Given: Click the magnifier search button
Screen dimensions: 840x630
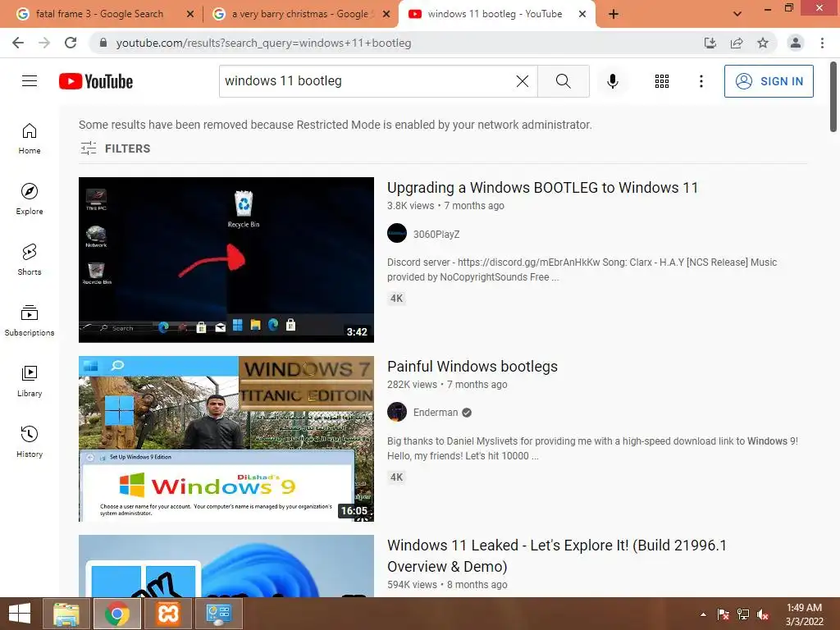Looking at the screenshot, I should (563, 81).
